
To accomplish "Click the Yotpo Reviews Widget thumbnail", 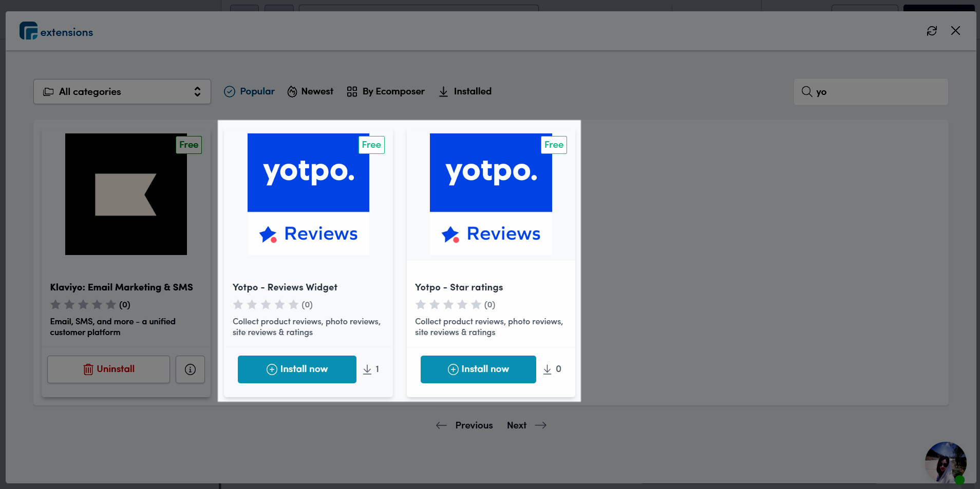I will point(308,194).
